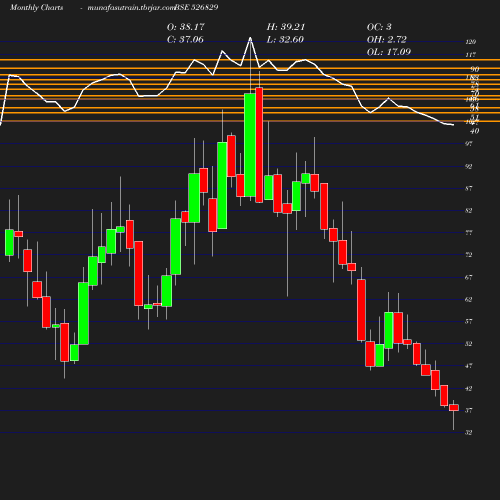Click the 67 price axis label
This screenshot has height=500, width=500.
coord(469,277)
